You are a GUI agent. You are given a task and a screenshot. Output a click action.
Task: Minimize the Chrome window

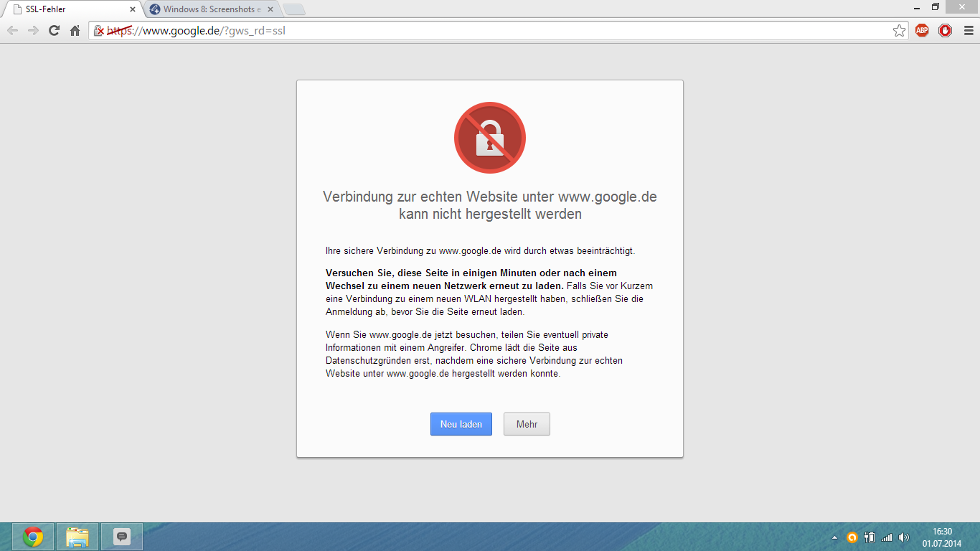pos(917,6)
